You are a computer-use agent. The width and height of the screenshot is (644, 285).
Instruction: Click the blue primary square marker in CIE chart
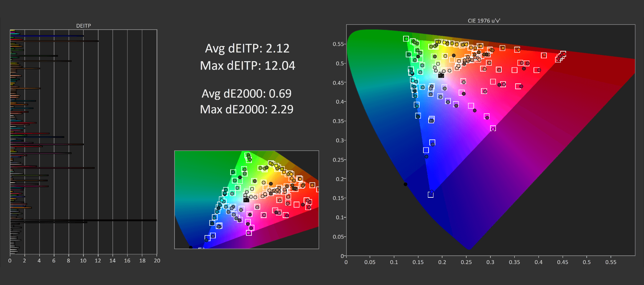(x=431, y=195)
